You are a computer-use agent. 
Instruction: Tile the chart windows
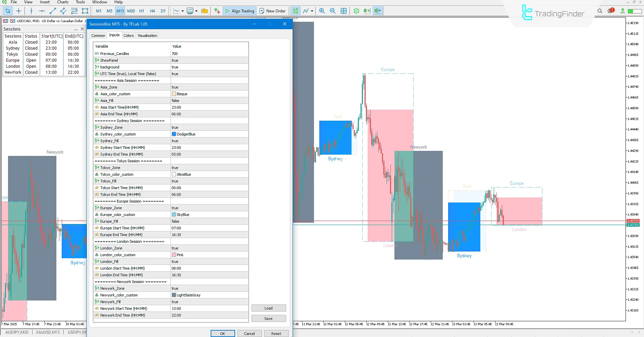pos(343,11)
